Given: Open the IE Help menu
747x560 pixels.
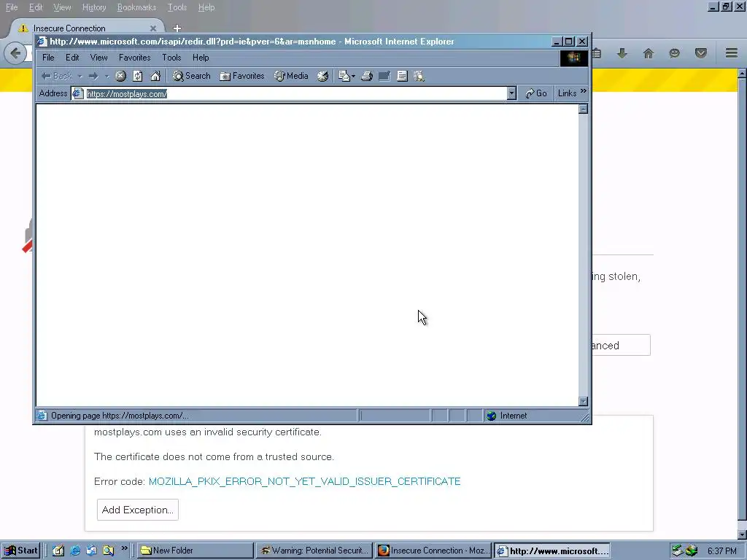Looking at the screenshot, I should pos(201,58).
